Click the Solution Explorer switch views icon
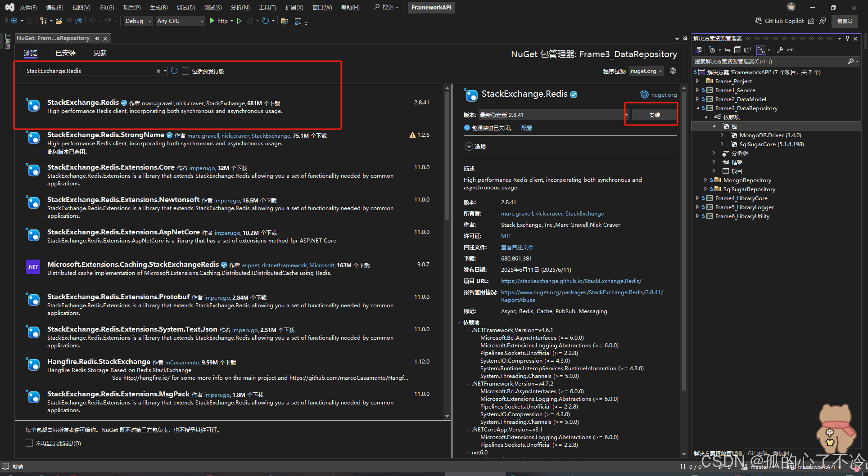868x476 pixels. pos(699,50)
